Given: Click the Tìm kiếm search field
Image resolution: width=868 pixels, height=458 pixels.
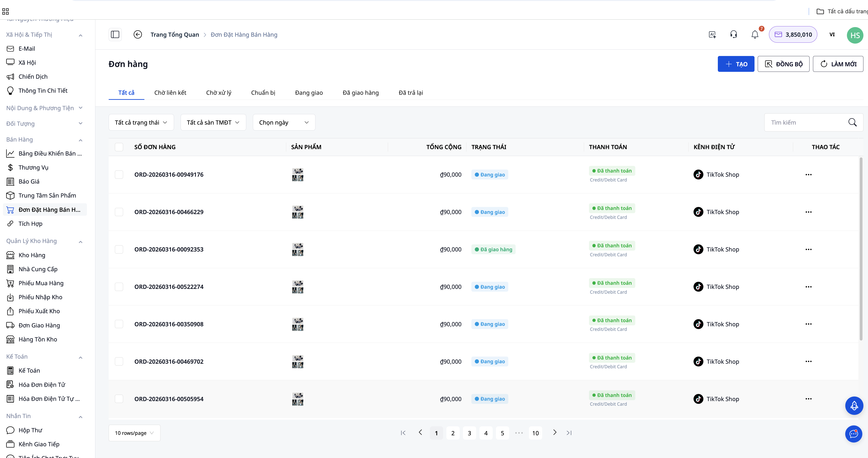Looking at the screenshot, I should (x=805, y=123).
